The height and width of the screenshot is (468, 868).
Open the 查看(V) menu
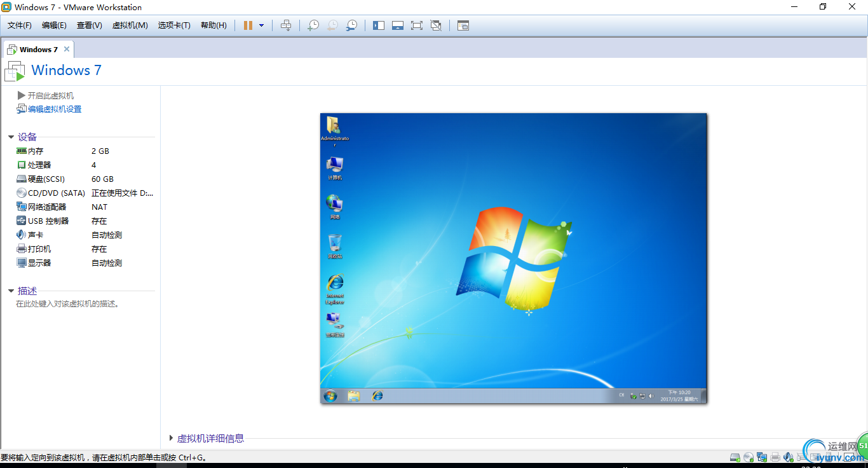(x=89, y=25)
